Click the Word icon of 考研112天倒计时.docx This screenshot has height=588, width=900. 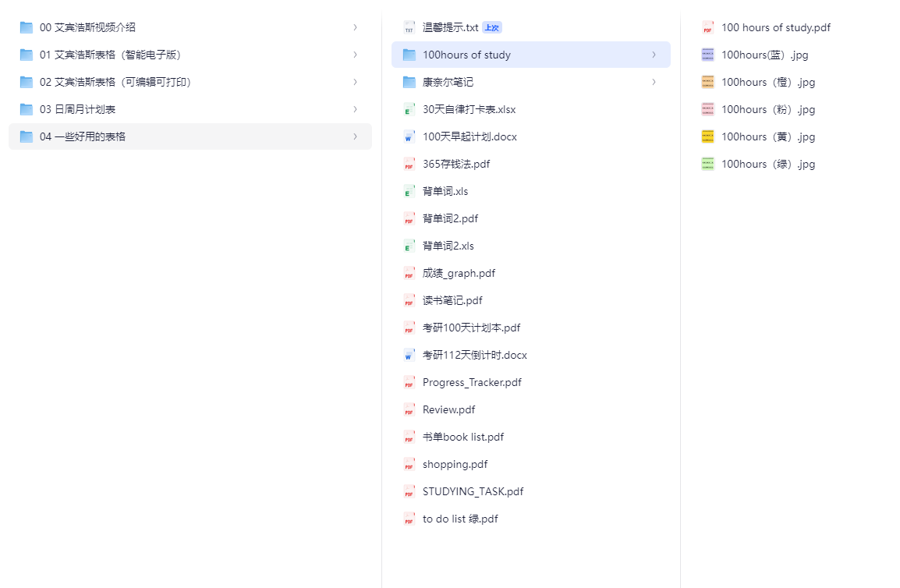click(x=409, y=355)
